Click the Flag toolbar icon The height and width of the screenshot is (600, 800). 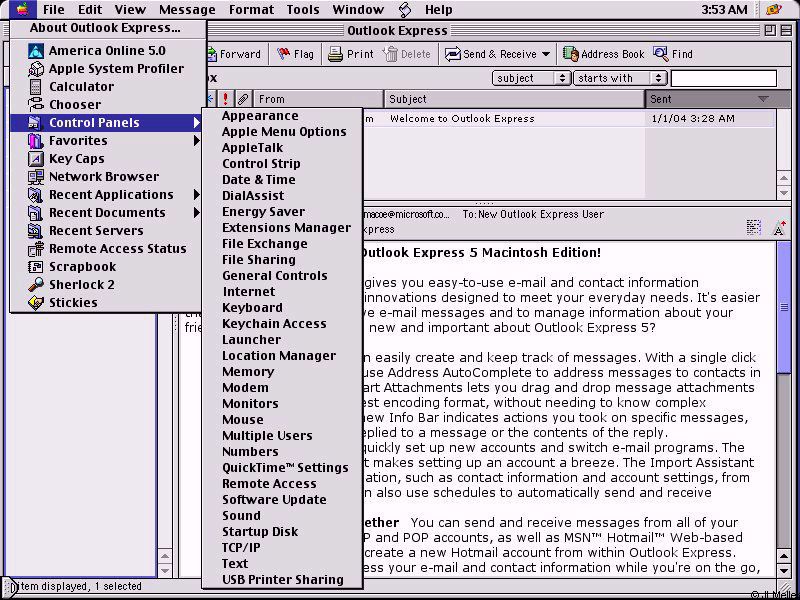pyautogui.click(x=284, y=54)
